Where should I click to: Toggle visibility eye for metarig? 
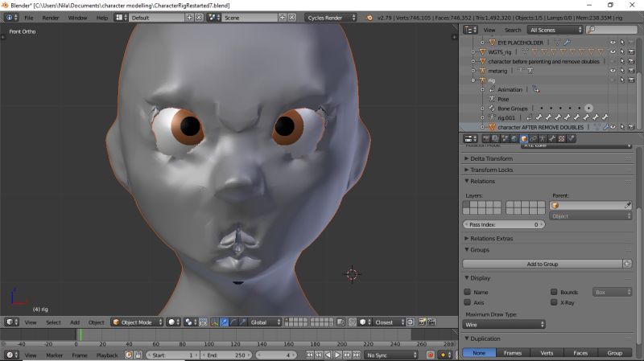613,71
